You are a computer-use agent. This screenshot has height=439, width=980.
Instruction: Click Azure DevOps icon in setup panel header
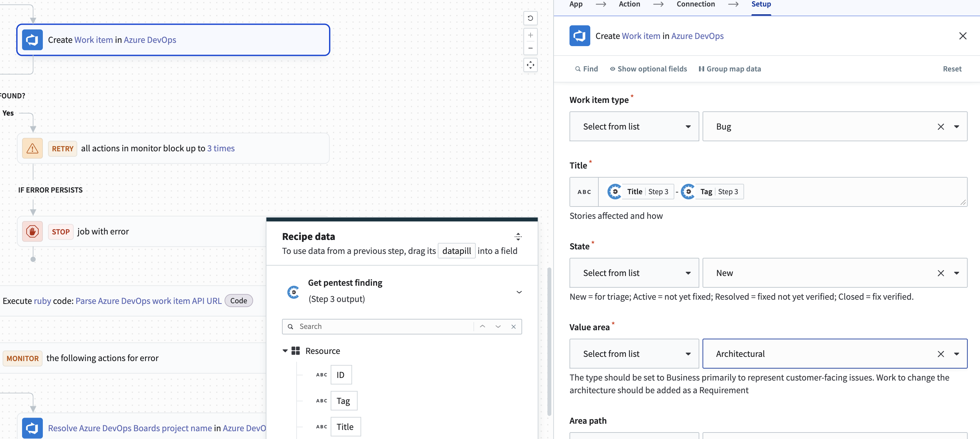tap(580, 36)
